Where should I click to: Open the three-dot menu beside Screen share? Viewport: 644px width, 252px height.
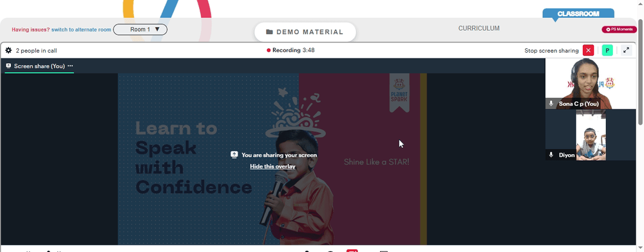(x=70, y=66)
